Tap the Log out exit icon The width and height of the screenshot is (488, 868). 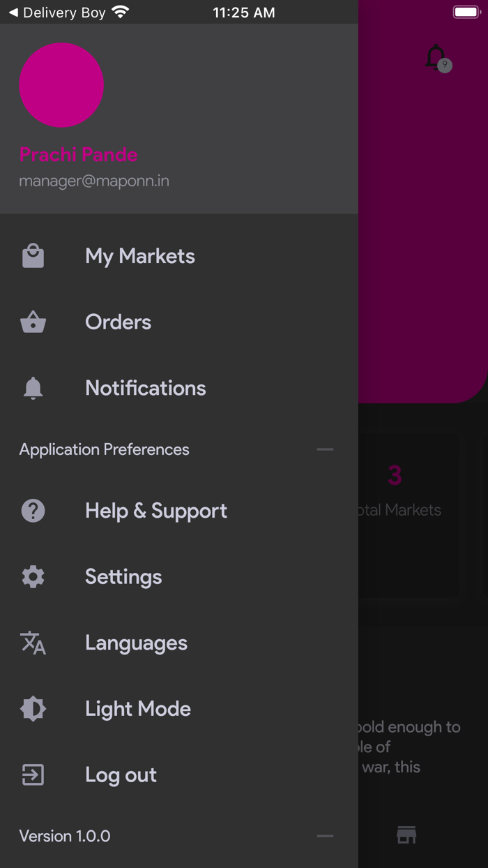click(x=33, y=775)
